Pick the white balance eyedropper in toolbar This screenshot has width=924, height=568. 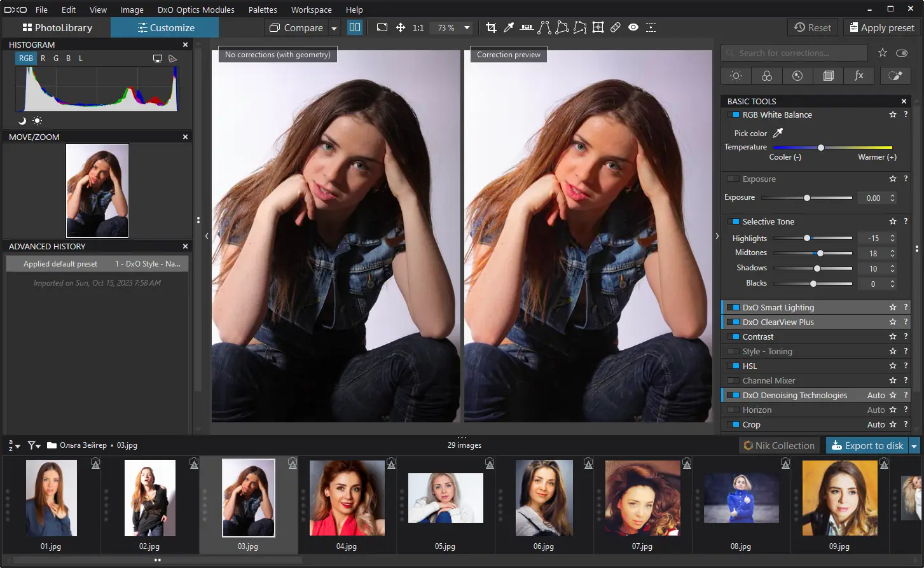[509, 27]
